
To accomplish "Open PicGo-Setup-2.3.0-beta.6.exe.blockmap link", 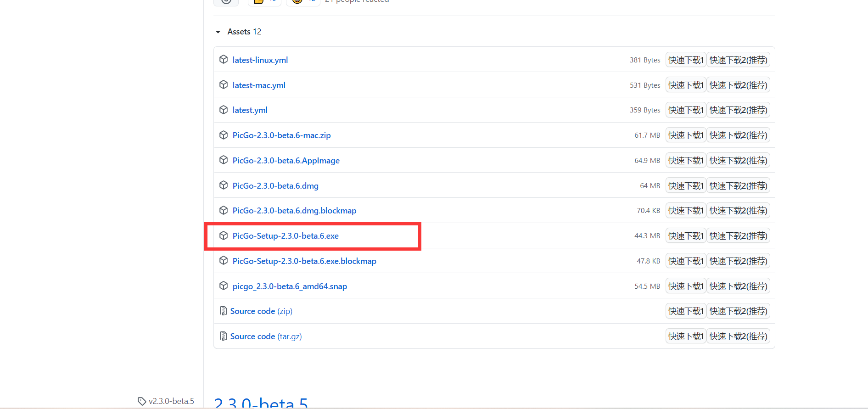I will point(304,261).
